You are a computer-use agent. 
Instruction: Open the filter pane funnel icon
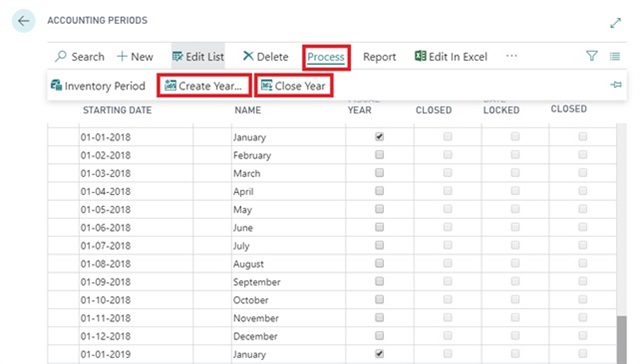coord(591,56)
